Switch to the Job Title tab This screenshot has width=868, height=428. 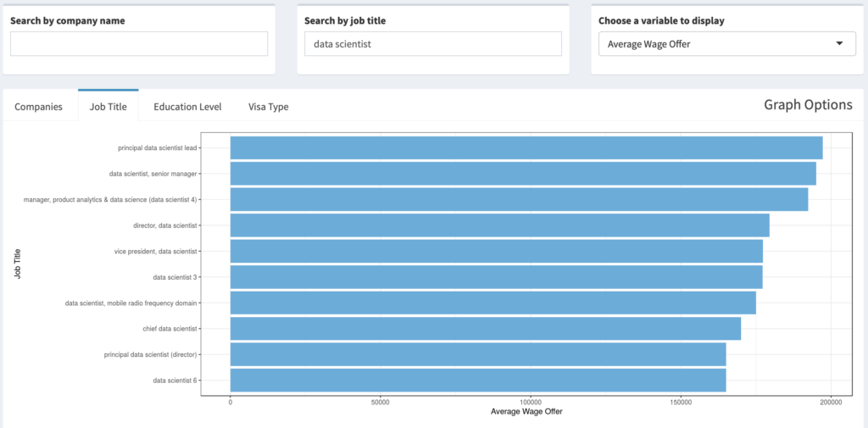(108, 106)
